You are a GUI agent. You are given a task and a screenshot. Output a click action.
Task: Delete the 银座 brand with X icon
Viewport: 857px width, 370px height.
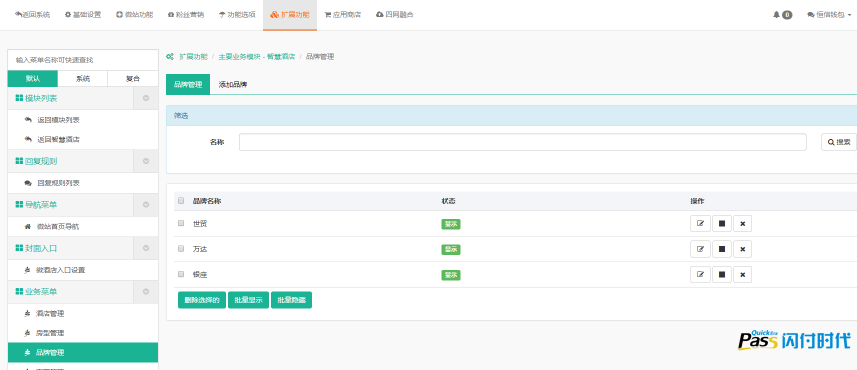pyautogui.click(x=742, y=274)
